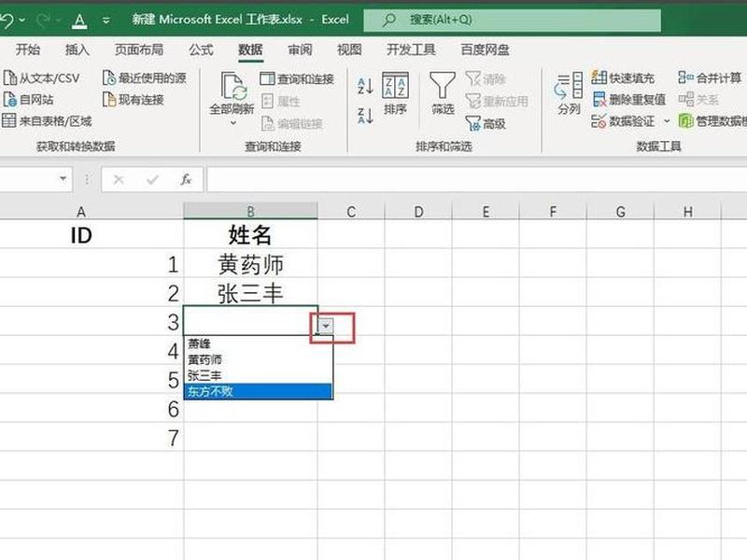Choose 张三丰 from the dropdown list
Image resolution: width=747 pixels, height=560 pixels.
[x=258, y=375]
